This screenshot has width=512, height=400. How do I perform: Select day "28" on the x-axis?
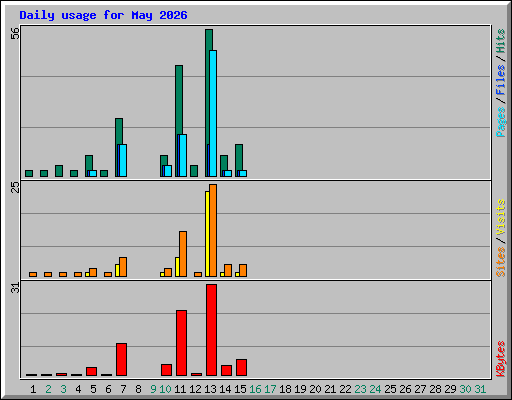[435, 389]
